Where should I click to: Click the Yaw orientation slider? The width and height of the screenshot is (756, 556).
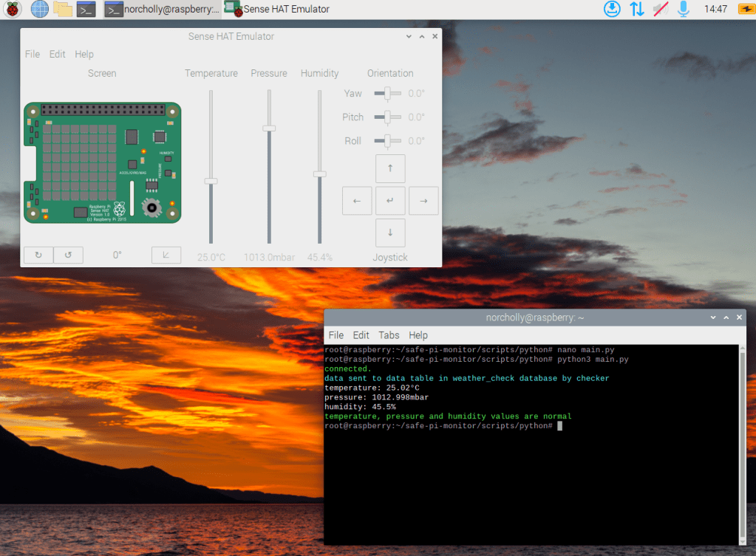(387, 94)
